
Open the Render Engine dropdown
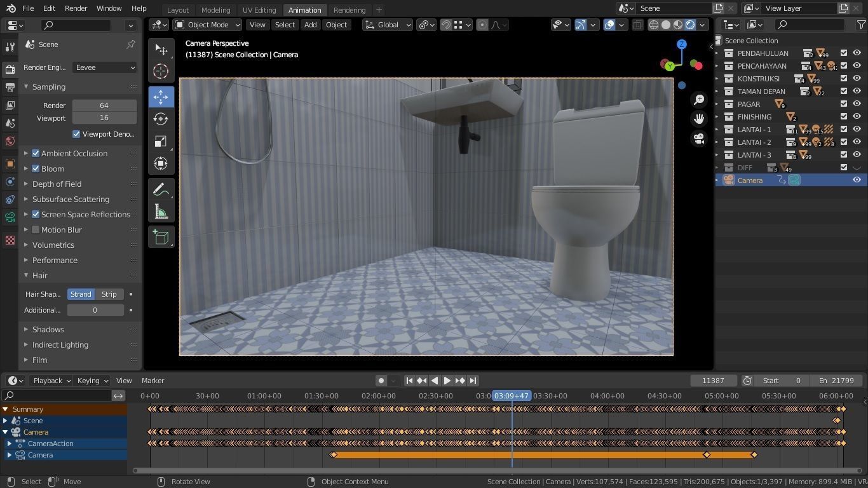(x=105, y=67)
